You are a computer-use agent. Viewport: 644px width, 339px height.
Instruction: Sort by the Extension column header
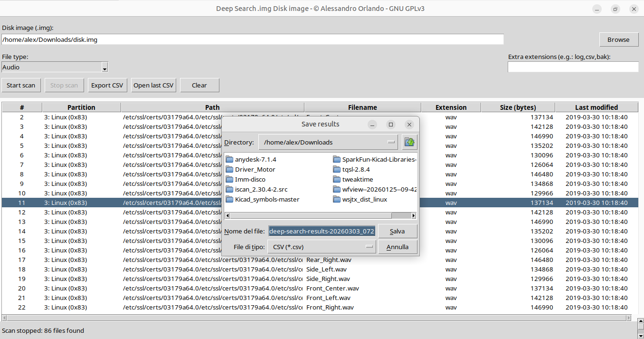pyautogui.click(x=451, y=107)
